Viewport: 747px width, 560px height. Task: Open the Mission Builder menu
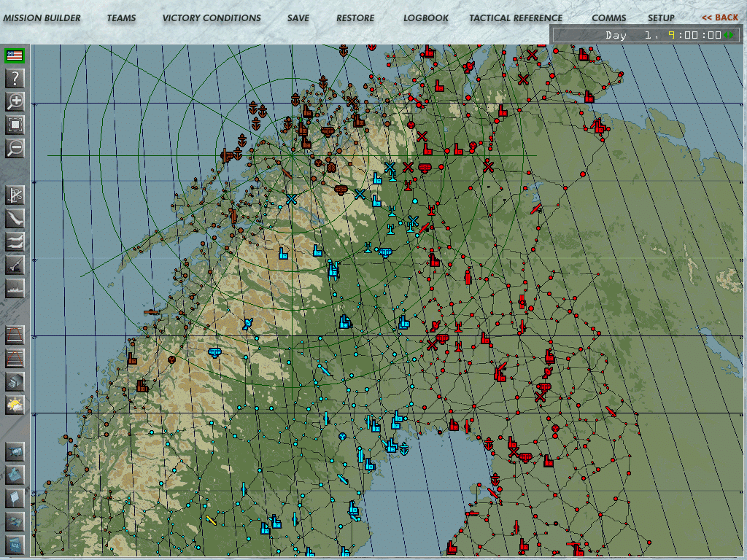click(42, 18)
